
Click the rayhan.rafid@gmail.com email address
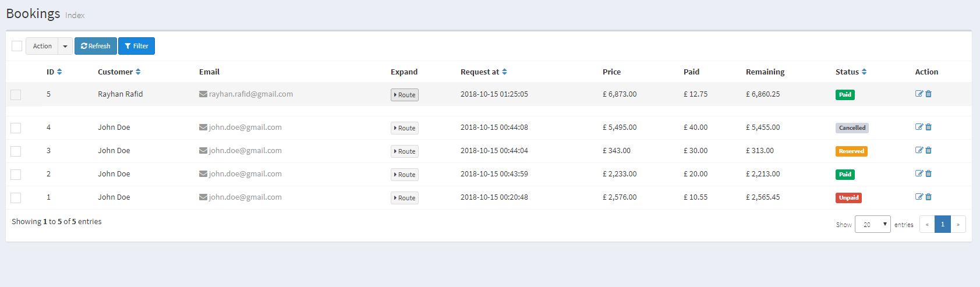click(250, 94)
